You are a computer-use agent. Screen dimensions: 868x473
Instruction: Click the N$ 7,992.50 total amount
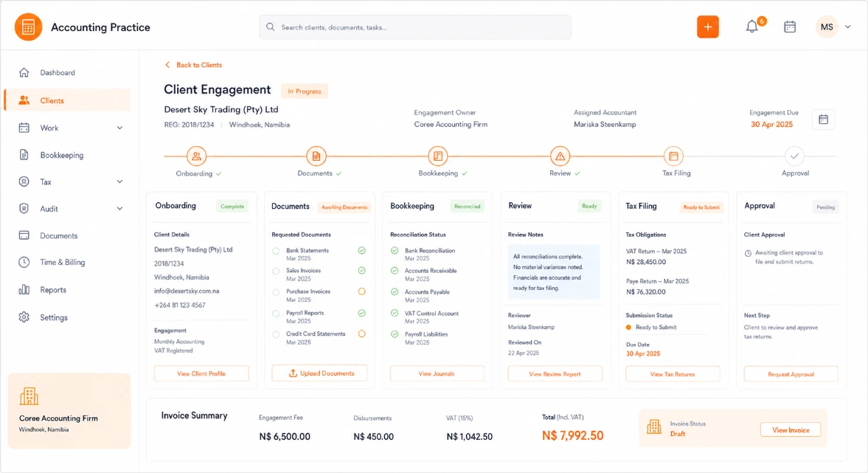click(572, 435)
